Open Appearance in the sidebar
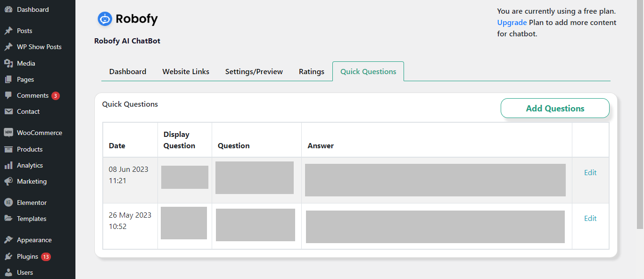Screen dimensions: 644x279 pyautogui.click(x=34, y=240)
